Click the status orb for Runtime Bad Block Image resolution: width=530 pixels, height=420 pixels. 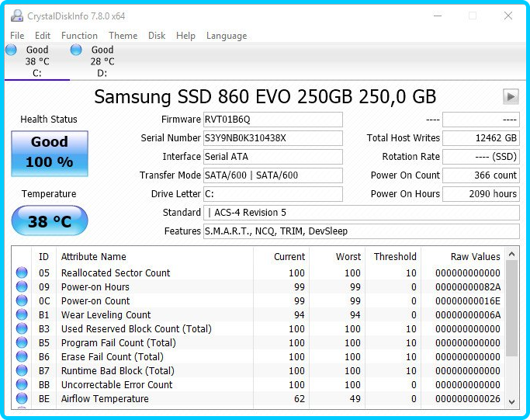pyautogui.click(x=22, y=370)
